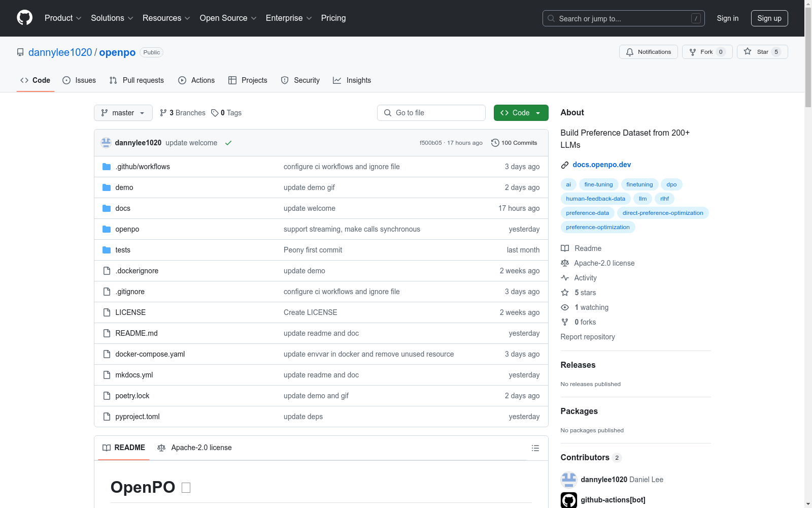View the 0 Tags link
Viewport: 812px width, 508px height.
[x=226, y=113]
